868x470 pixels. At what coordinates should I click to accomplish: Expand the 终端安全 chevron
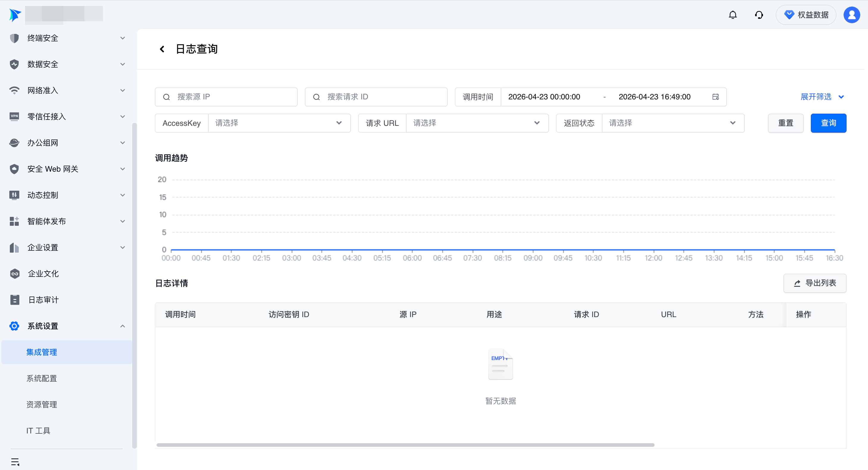tap(123, 38)
